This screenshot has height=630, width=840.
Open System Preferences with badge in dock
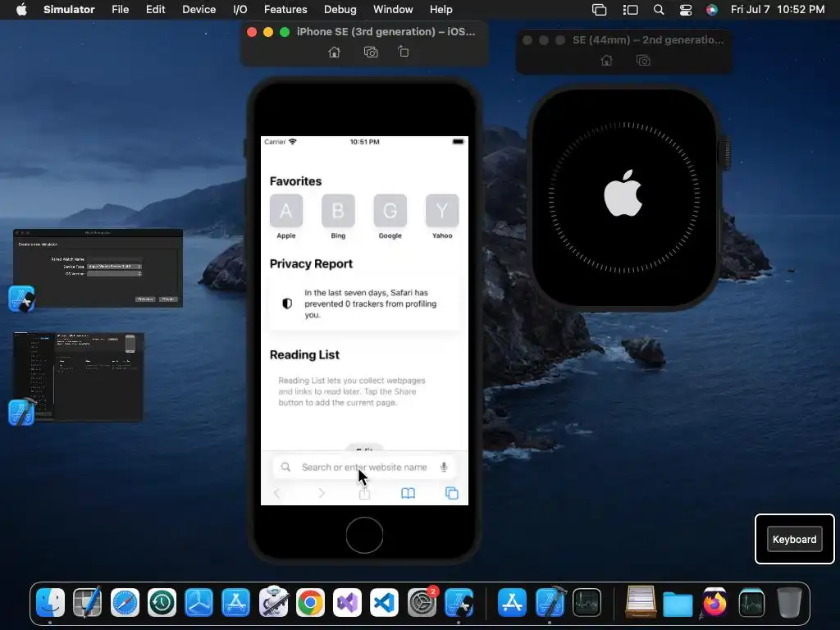(x=422, y=601)
